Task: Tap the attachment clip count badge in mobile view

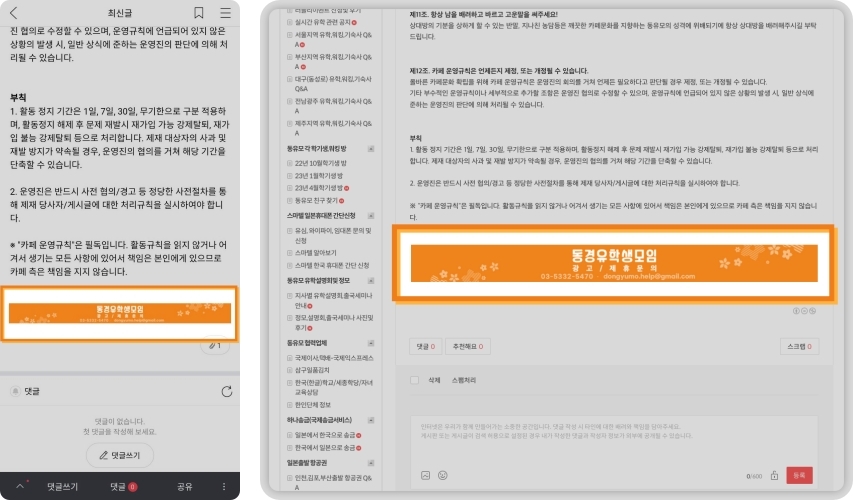Action: point(215,345)
